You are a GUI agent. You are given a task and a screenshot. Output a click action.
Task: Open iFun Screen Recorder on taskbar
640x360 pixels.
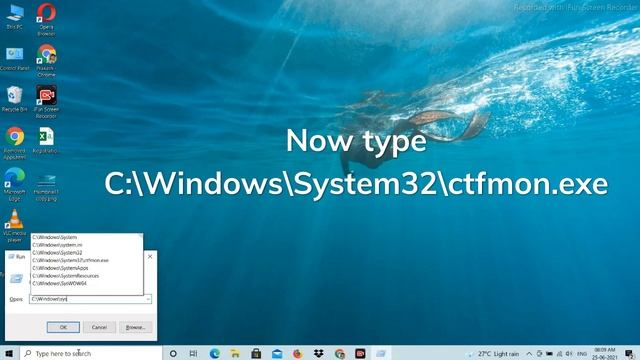(x=360, y=353)
